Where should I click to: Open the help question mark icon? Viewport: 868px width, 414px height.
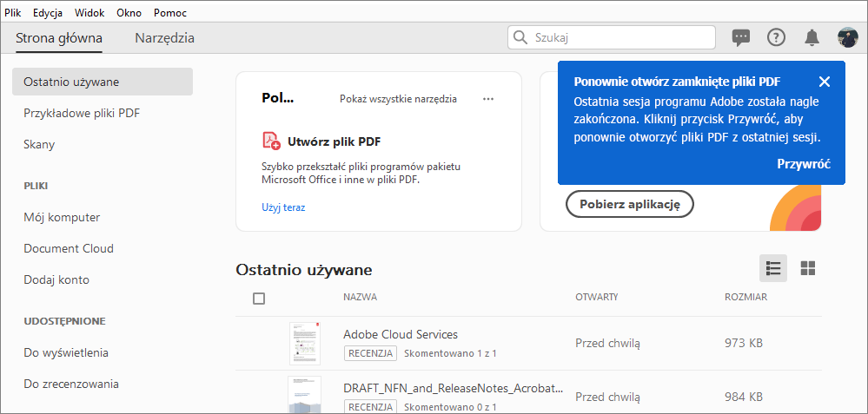click(x=776, y=37)
